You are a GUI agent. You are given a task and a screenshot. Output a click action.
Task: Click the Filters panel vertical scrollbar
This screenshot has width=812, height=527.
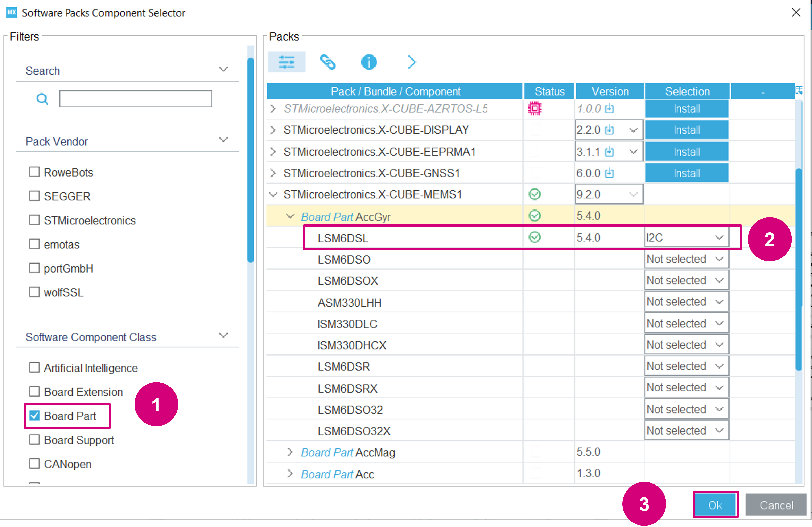pyautogui.click(x=251, y=160)
